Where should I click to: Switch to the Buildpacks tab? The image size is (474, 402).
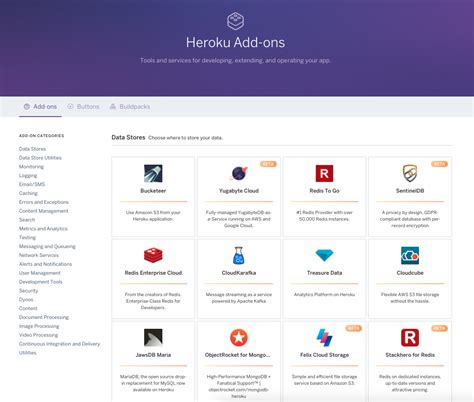pyautogui.click(x=130, y=107)
